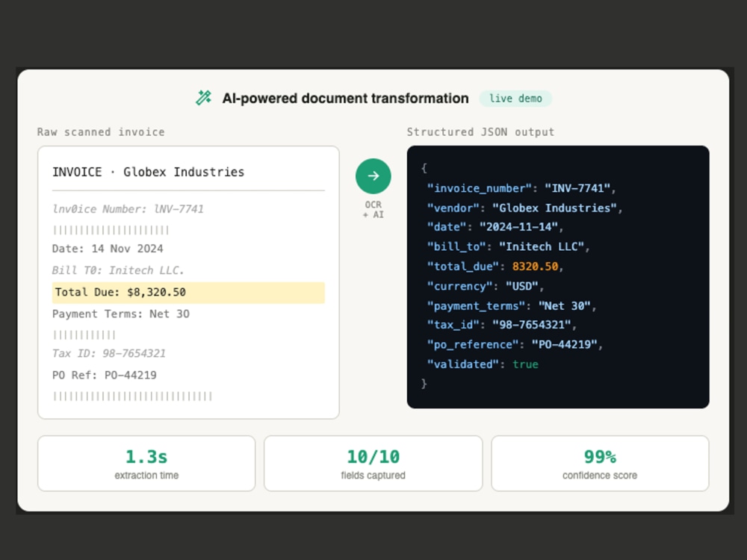Click the magic wand icon beside title
The height and width of the screenshot is (560, 747).
point(203,98)
